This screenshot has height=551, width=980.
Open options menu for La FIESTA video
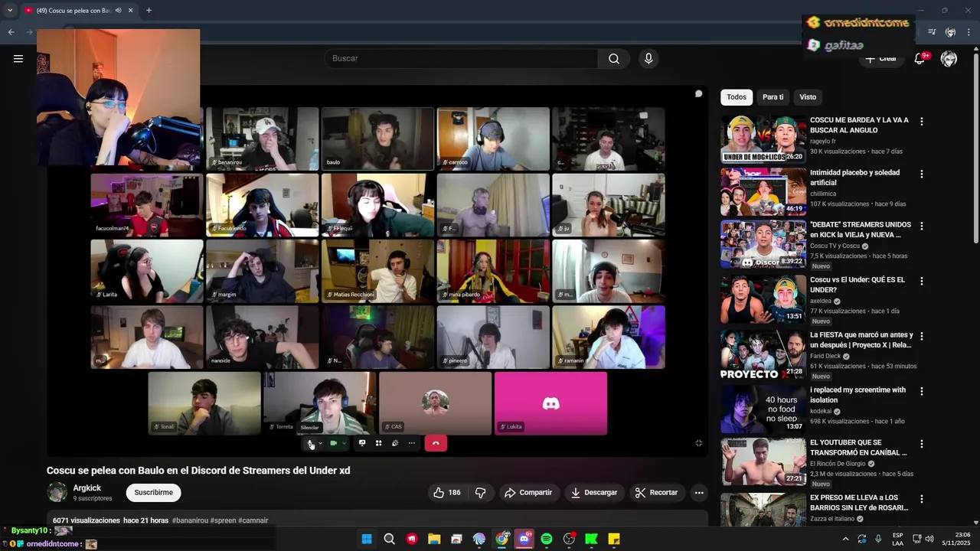tap(921, 336)
